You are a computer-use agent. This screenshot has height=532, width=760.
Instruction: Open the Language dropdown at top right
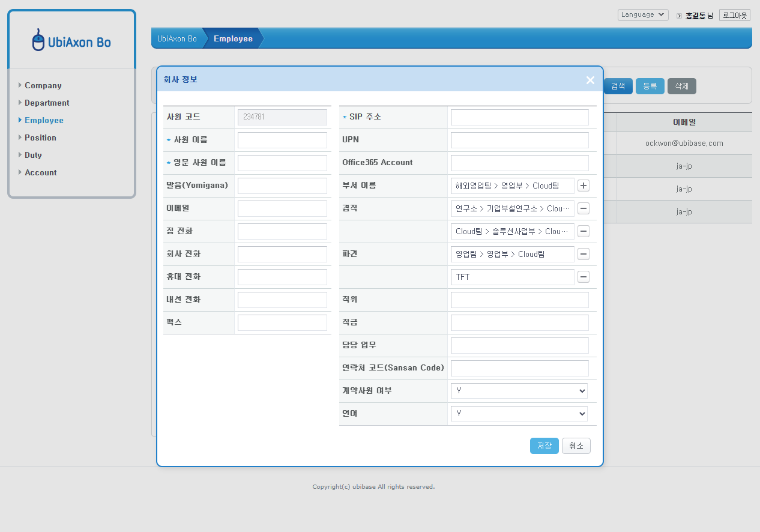(x=642, y=14)
